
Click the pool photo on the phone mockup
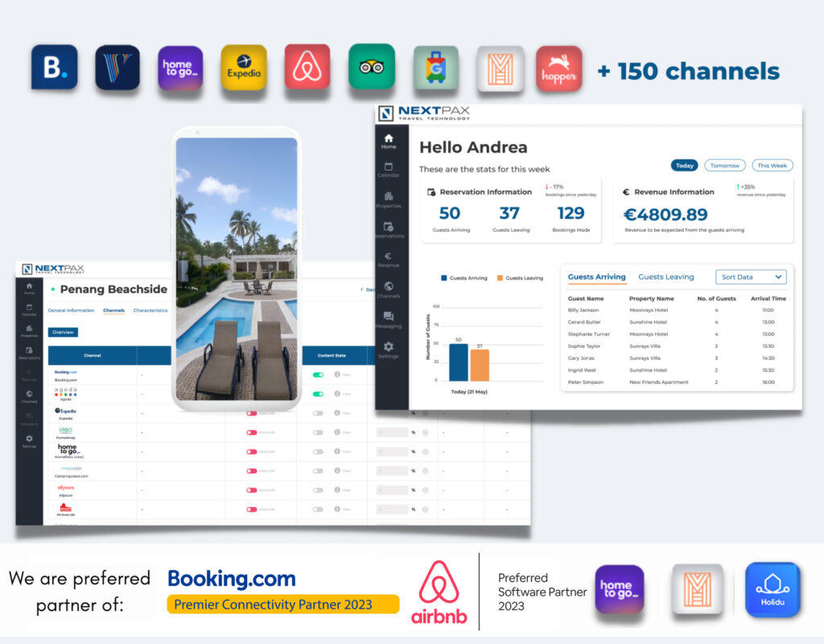coord(237,269)
